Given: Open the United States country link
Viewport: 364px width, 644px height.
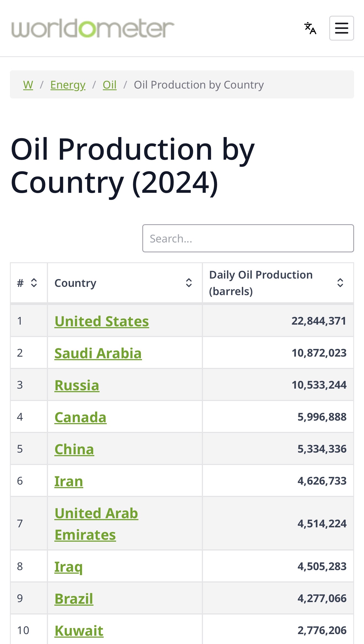Looking at the screenshot, I should coord(102,321).
